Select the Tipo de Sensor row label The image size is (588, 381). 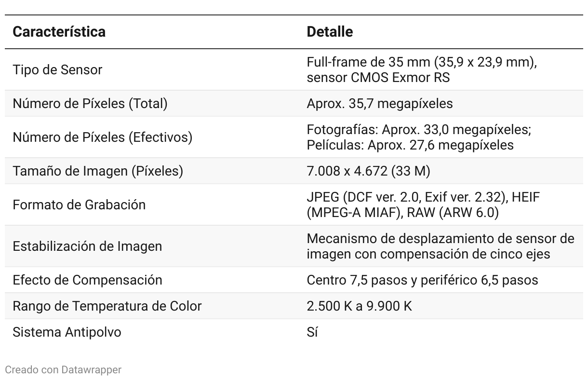(57, 69)
